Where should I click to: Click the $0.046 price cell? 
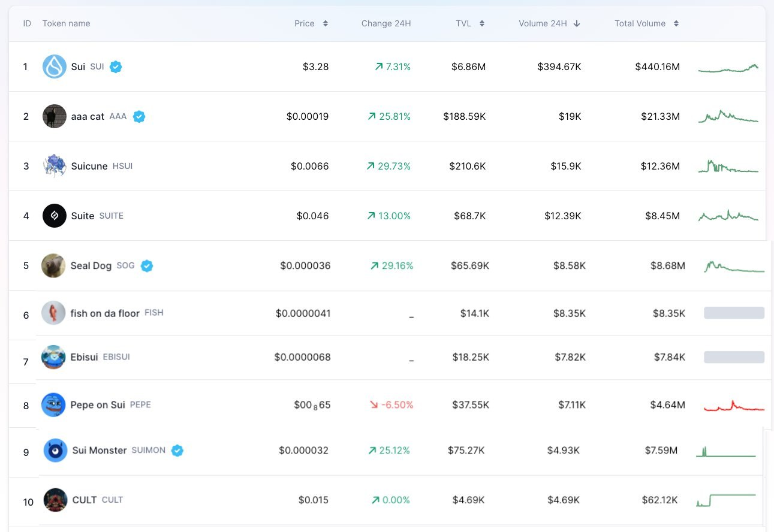pyautogui.click(x=313, y=216)
